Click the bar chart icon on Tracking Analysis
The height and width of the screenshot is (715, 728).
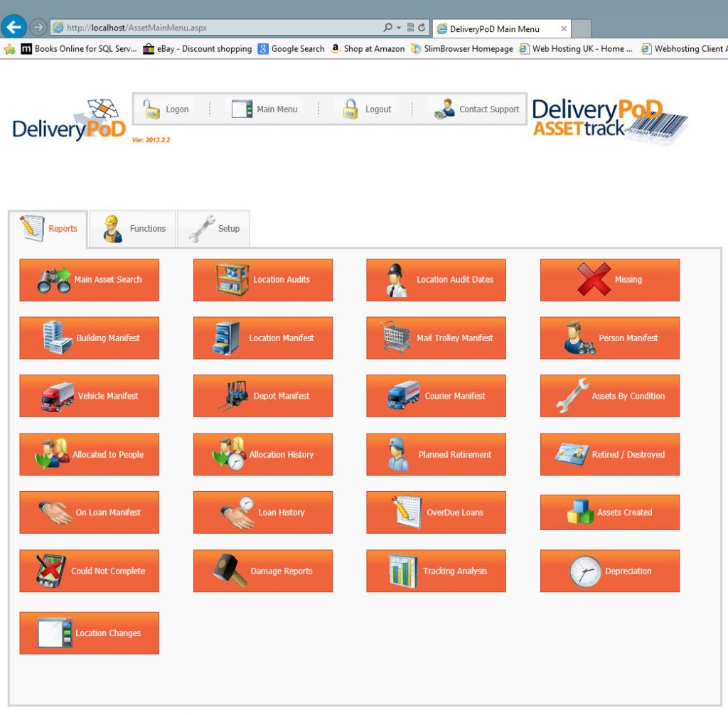point(403,571)
